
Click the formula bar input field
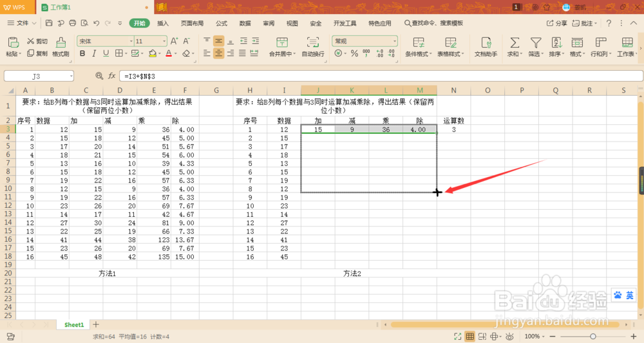coord(381,77)
